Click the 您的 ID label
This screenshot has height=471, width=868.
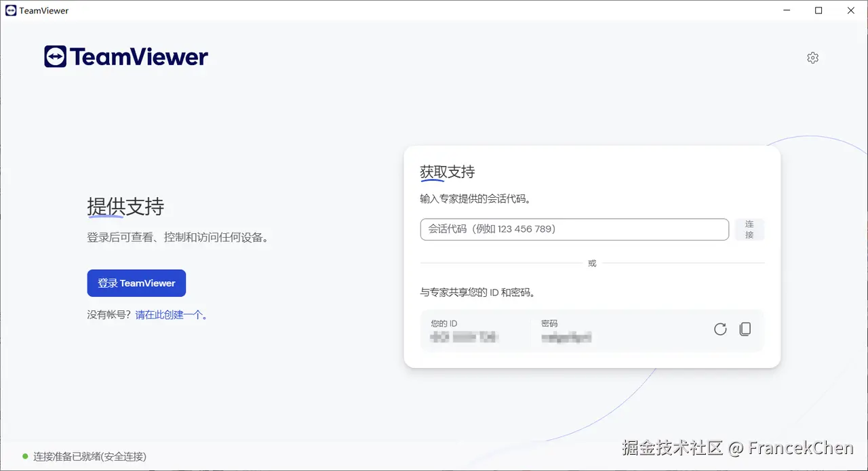[444, 323]
